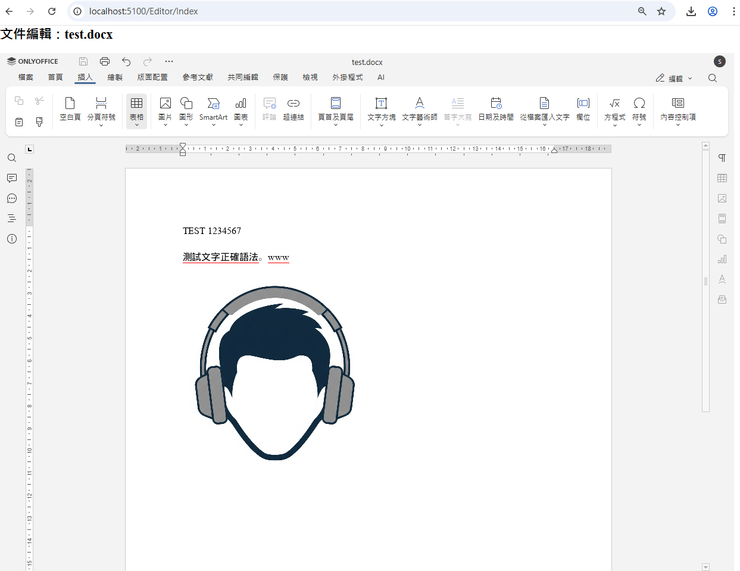Switch to the Home (首頁) tab
This screenshot has width=740, height=571.
(x=55, y=77)
